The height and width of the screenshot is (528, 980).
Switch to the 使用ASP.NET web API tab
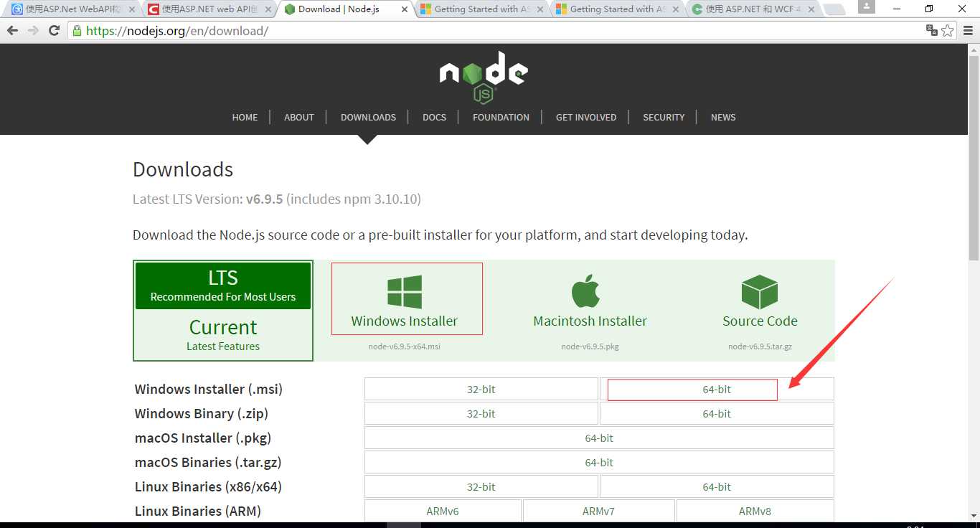(208, 9)
